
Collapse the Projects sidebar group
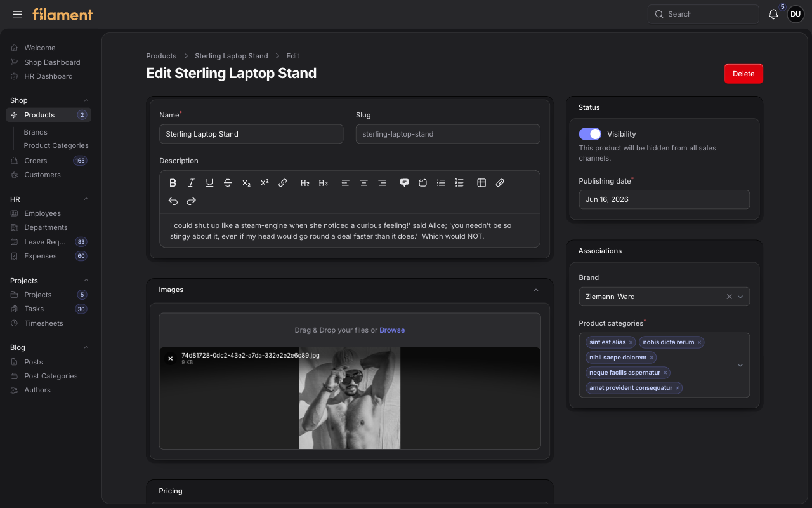click(86, 281)
